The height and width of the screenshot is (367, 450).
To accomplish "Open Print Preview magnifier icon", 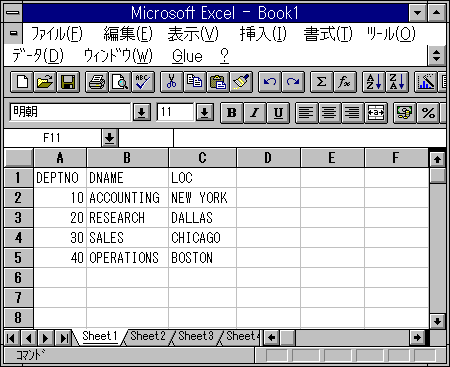I will (120, 82).
